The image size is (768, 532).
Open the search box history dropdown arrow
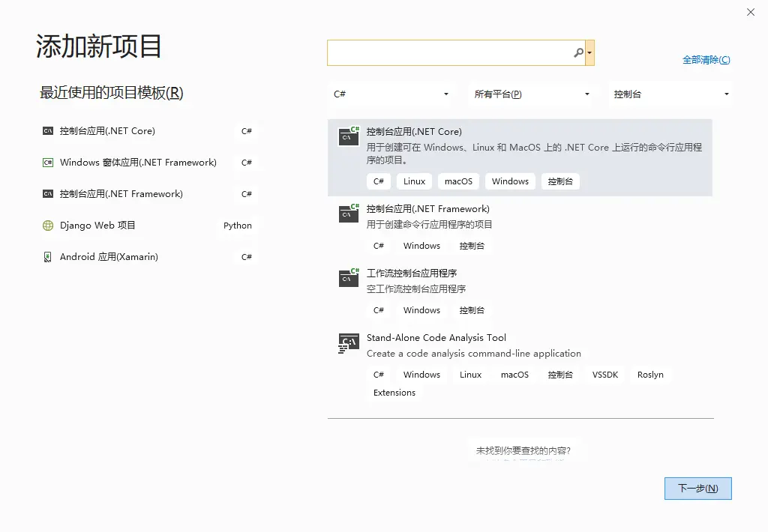(x=589, y=53)
